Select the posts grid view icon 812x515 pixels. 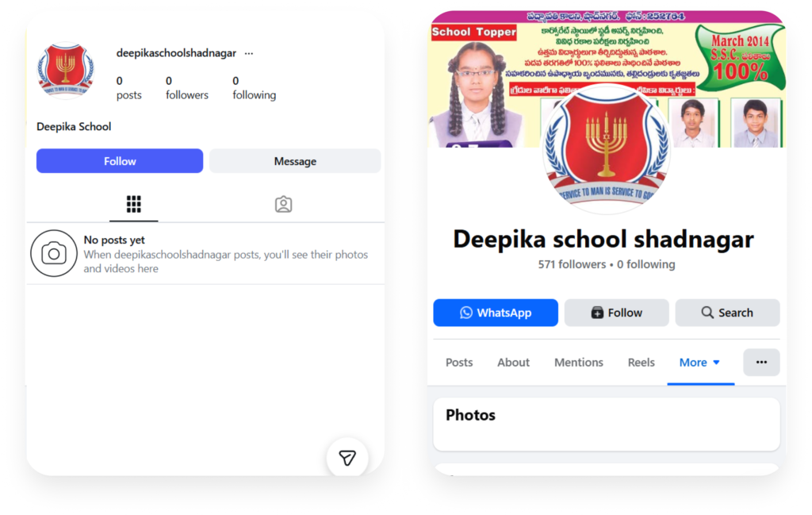133,204
